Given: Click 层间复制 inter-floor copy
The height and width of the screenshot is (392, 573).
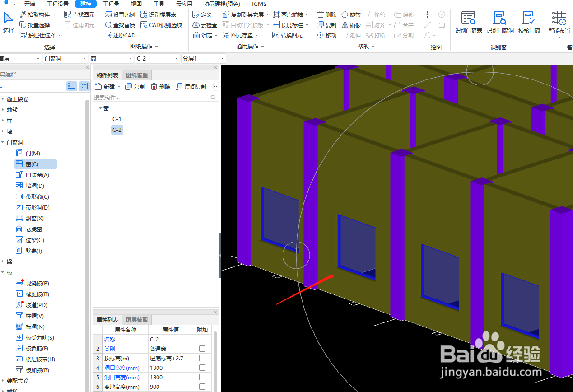Looking at the screenshot, I should pos(191,87).
